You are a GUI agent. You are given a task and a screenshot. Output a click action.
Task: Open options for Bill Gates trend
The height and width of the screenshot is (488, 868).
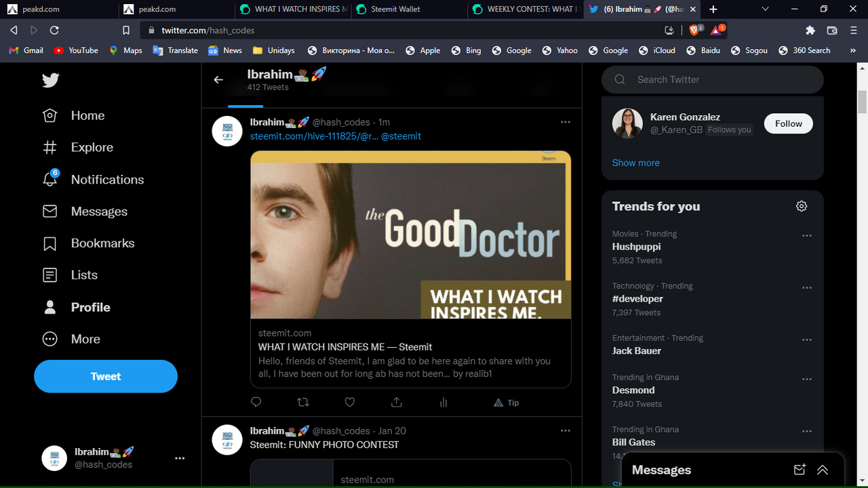point(807,432)
